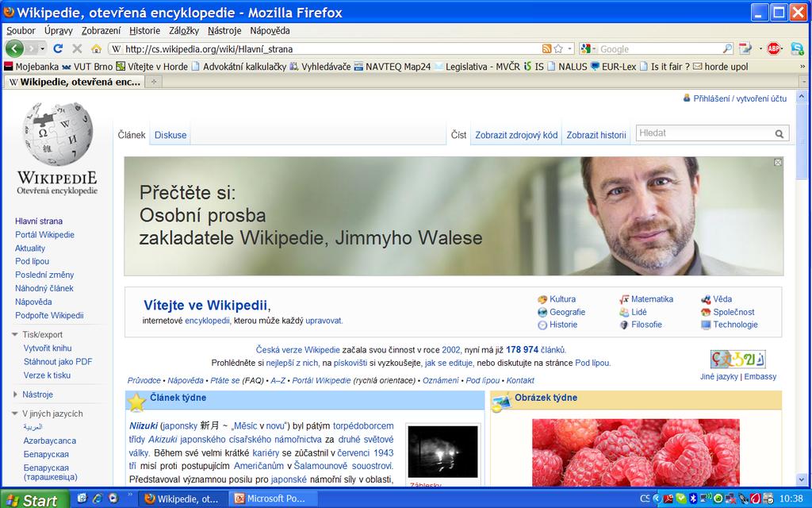812x508 pixels.
Task: Click the Adblock Plus ABP icon
Action: click(x=774, y=48)
